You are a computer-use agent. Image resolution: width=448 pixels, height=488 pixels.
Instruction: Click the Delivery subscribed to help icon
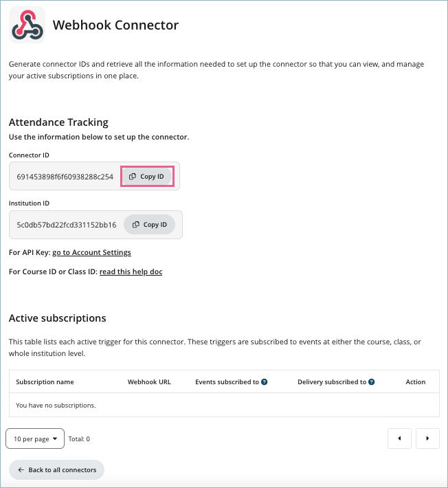372,382
